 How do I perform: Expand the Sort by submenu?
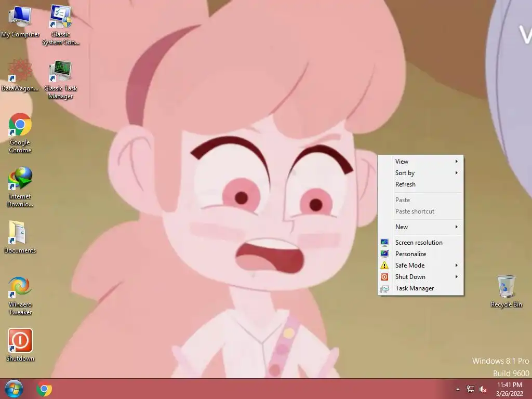421,173
